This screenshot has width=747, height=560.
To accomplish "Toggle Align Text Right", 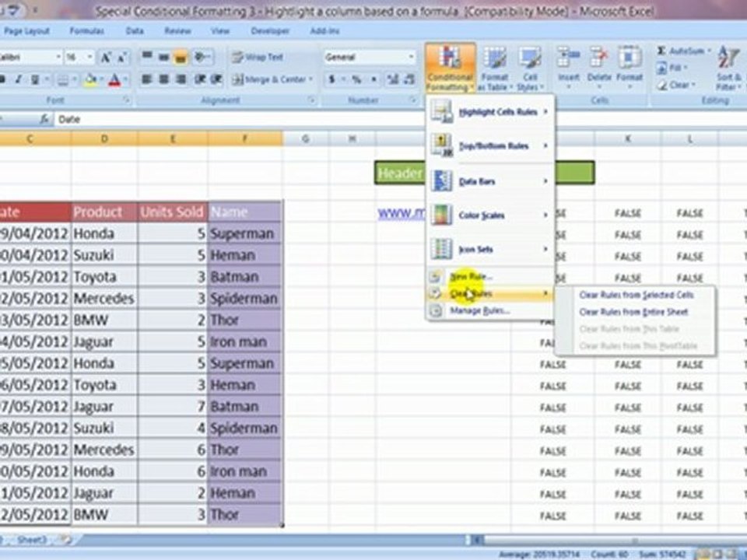I will coord(181,79).
